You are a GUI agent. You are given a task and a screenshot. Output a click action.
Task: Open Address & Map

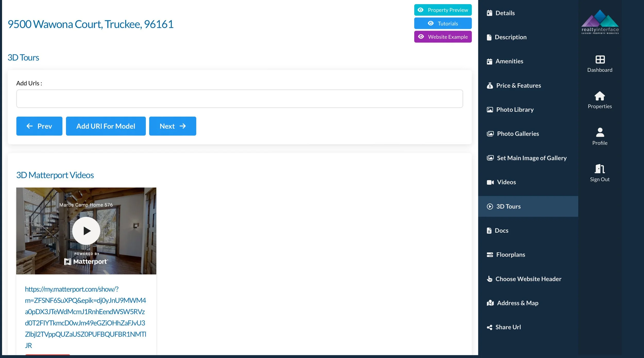point(517,303)
